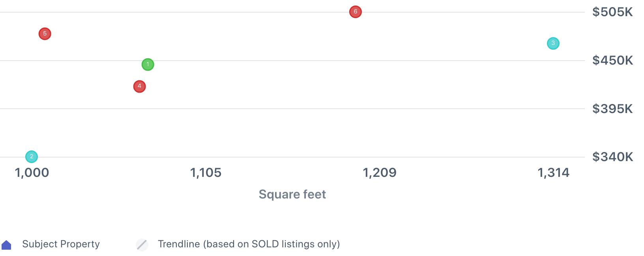The width and height of the screenshot is (644, 256).
Task: Toggle Trendline (based on SOLD listings only) label
Action: (249, 244)
